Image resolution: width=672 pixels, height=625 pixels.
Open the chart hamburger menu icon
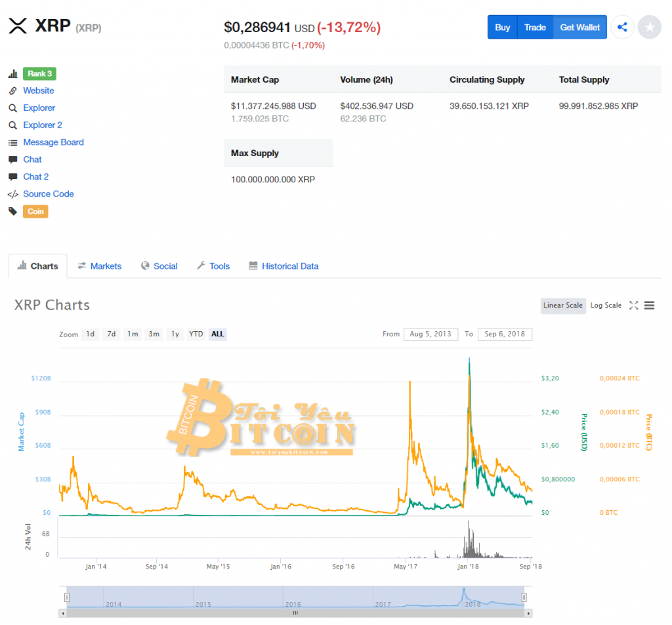(x=649, y=306)
